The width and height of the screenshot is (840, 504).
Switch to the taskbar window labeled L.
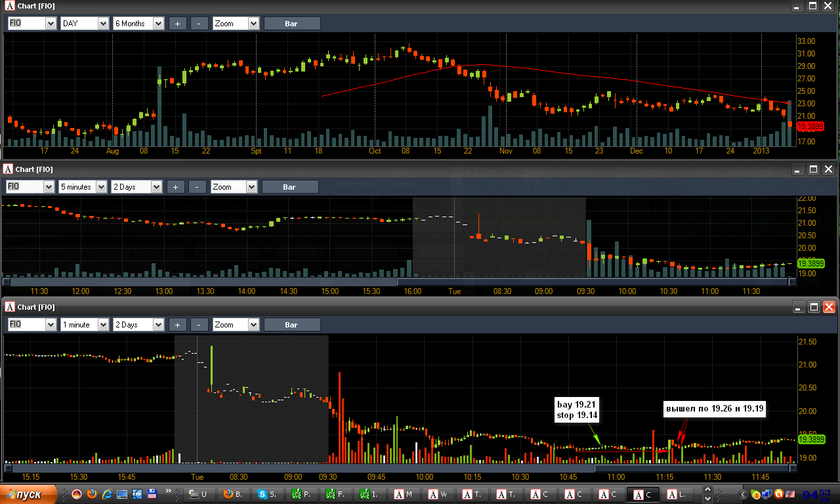click(679, 494)
